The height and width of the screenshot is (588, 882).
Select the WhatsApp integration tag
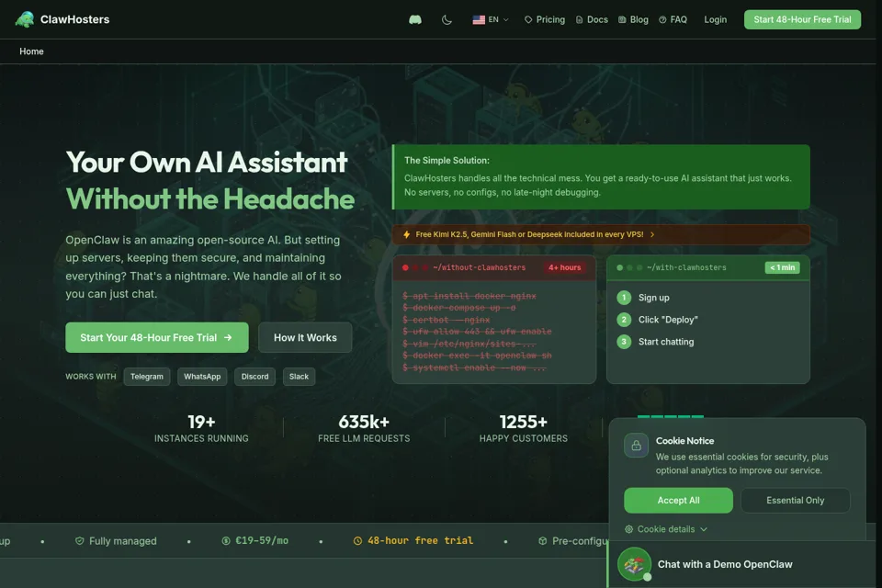202,377
